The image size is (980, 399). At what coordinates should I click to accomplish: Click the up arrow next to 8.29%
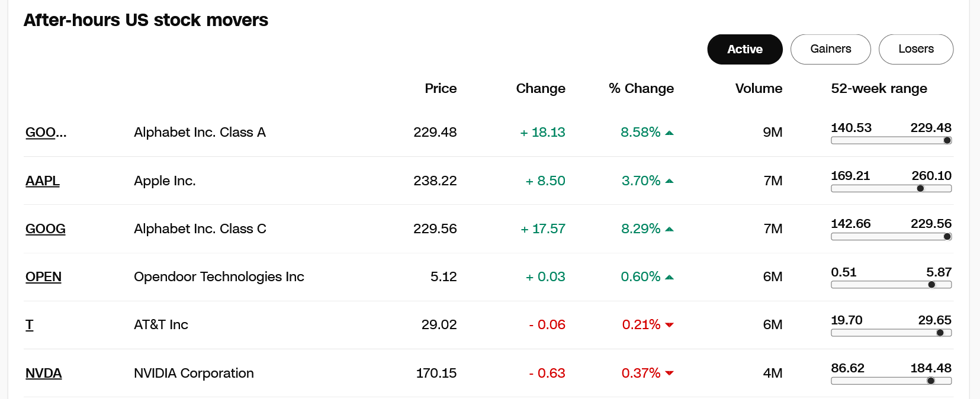pos(669,229)
